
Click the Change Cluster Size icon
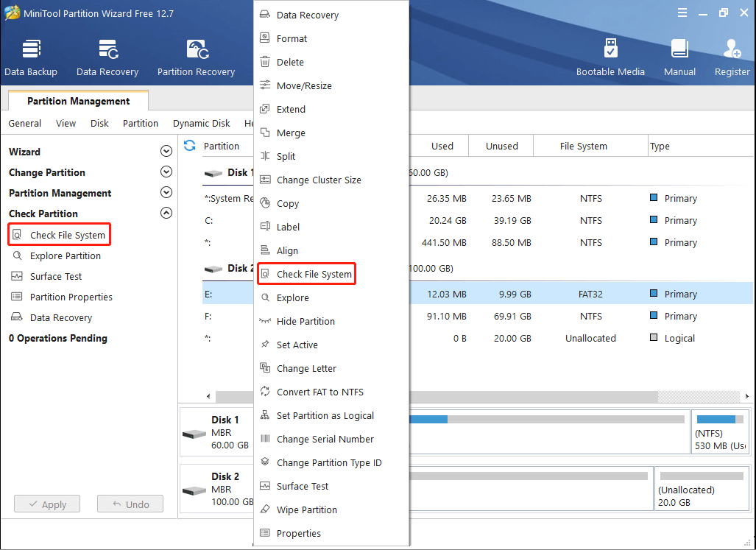pos(265,180)
